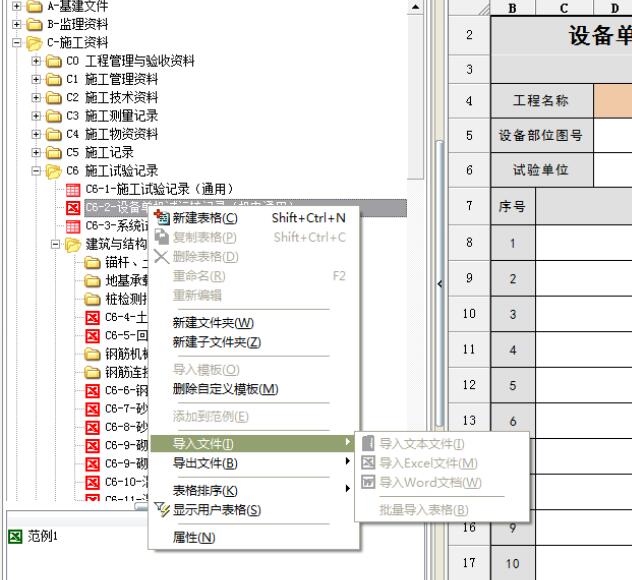Click the 桩检测 folder icon
Image resolution: width=632 pixels, height=580 pixels.
[x=92, y=299]
